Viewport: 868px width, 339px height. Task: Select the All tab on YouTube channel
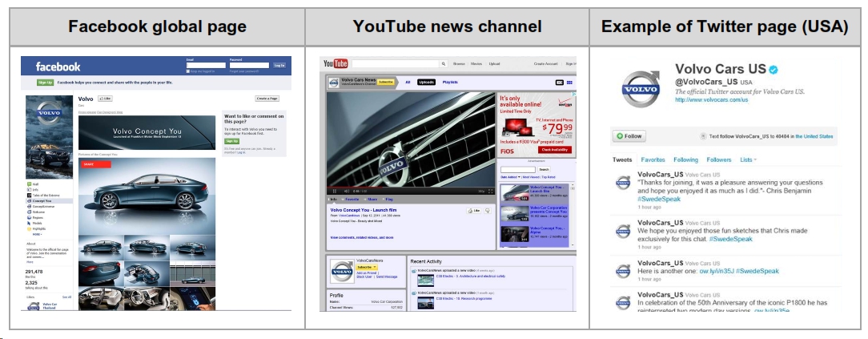(x=408, y=82)
